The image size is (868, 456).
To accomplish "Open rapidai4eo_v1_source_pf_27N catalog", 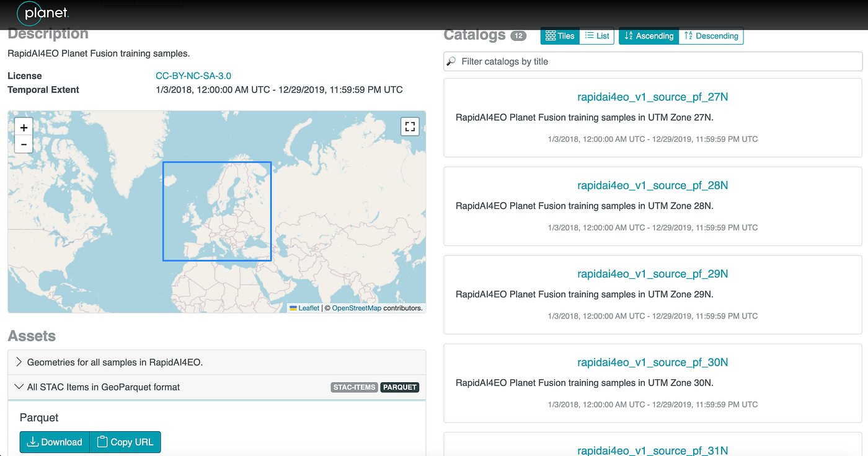I will pyautogui.click(x=653, y=97).
